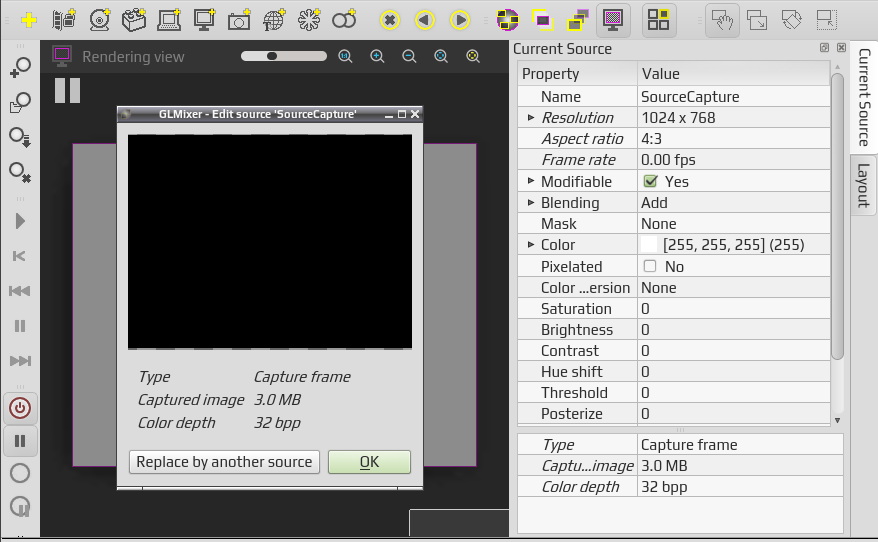Click zoom on current source magnifier icon
The image size is (878, 542).
[473, 56]
